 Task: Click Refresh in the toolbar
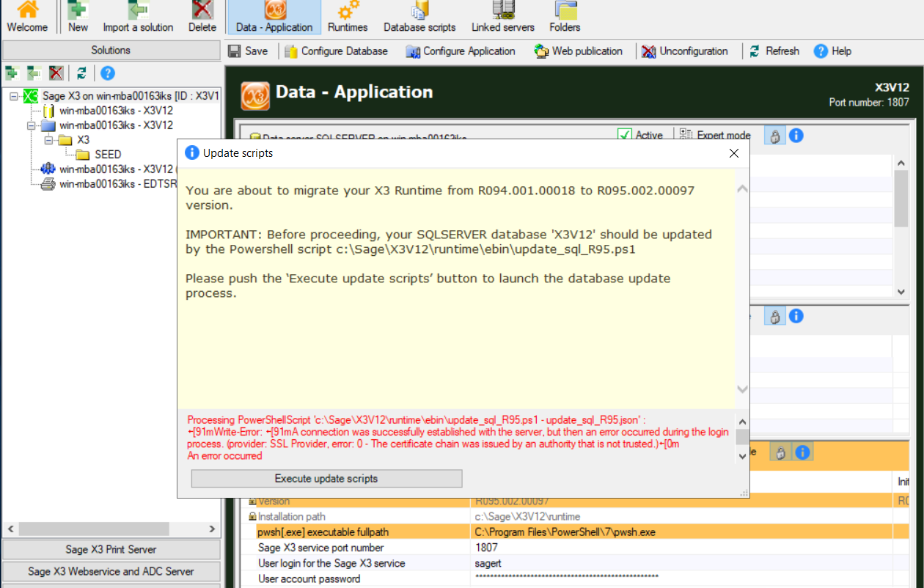(774, 51)
